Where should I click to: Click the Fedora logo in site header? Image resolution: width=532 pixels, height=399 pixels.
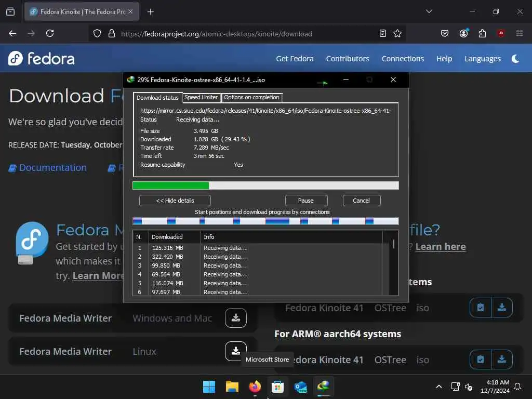point(42,58)
